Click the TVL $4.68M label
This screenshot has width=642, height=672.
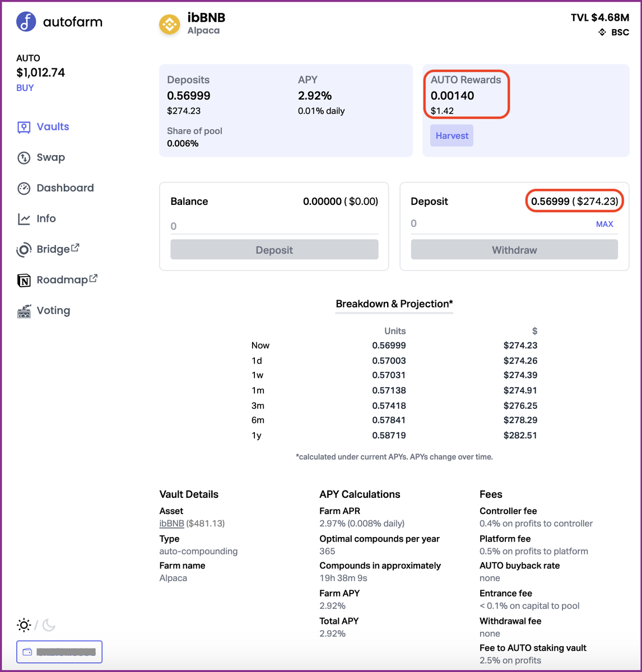pyautogui.click(x=600, y=18)
